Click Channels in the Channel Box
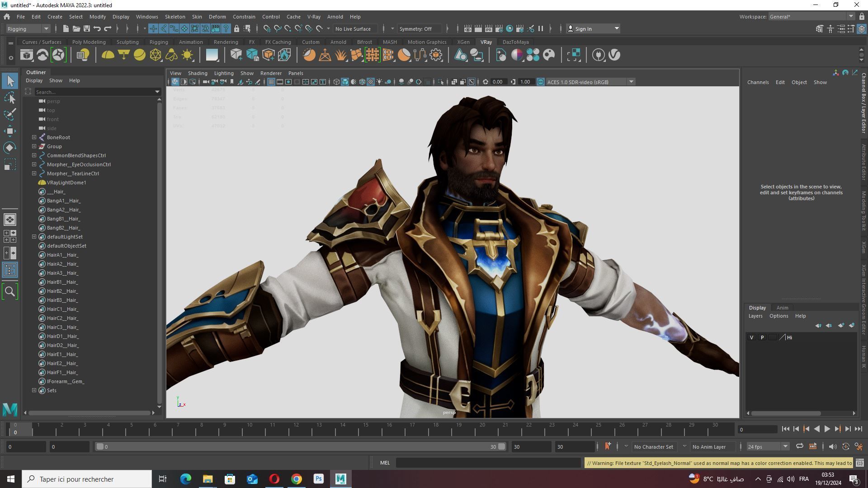The image size is (868, 488). 758,82
